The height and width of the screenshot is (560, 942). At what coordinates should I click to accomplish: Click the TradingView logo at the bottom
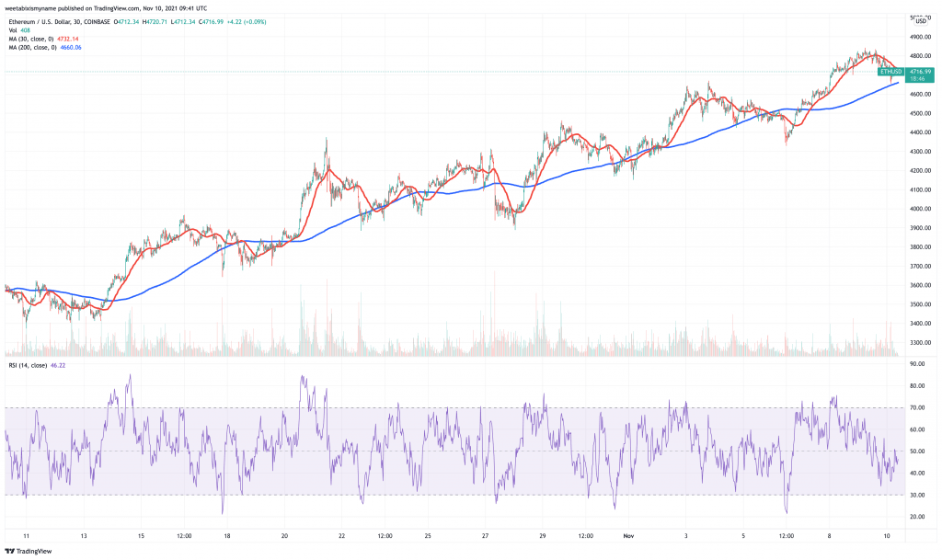(x=29, y=551)
